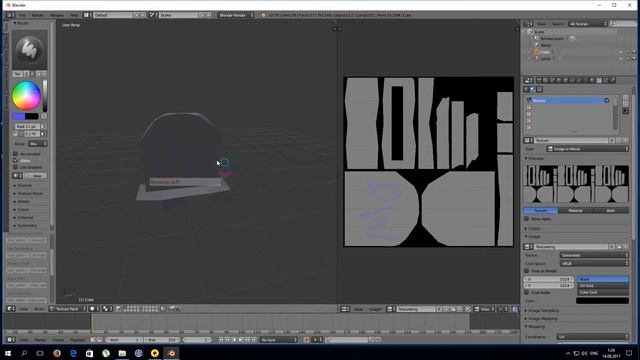Image resolution: width=640 pixels, height=360 pixels.
Task: Expand the External panel
Action: pyautogui.click(x=25, y=218)
